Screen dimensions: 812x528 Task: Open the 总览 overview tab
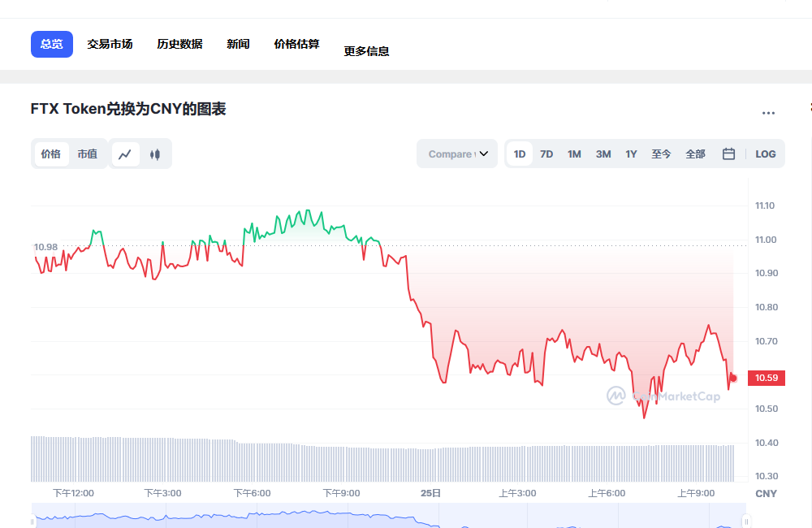52,44
